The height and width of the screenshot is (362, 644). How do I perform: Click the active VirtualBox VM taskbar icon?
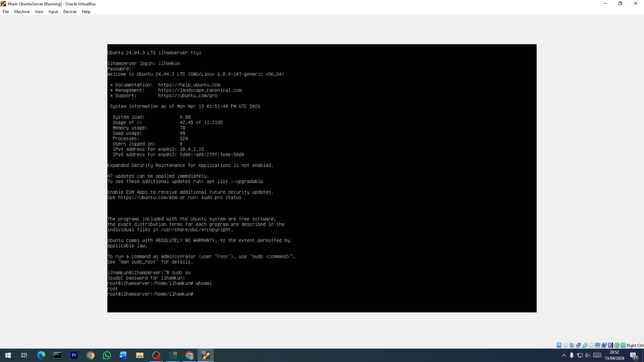[206, 355]
